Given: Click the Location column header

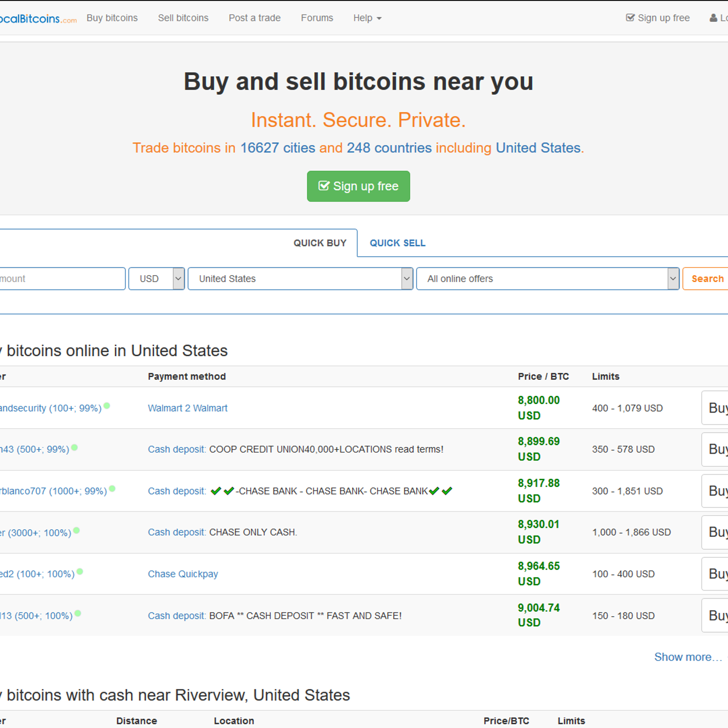Looking at the screenshot, I should click(234, 721).
